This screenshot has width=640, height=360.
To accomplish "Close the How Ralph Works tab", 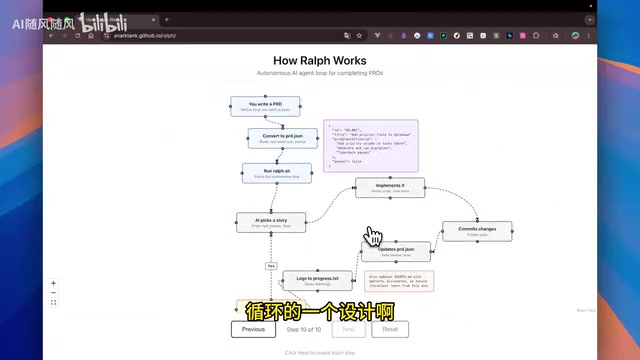I will click(153, 20).
